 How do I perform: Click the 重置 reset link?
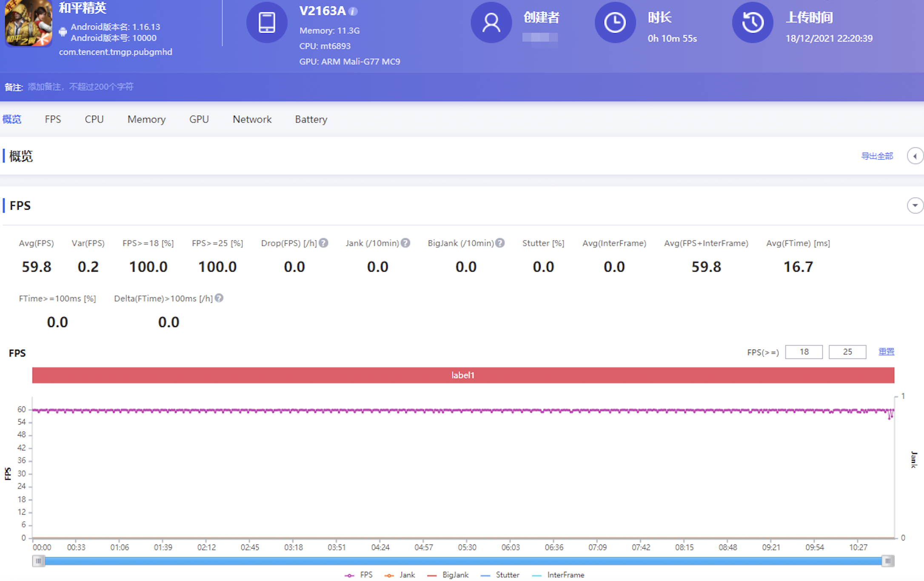coord(886,352)
